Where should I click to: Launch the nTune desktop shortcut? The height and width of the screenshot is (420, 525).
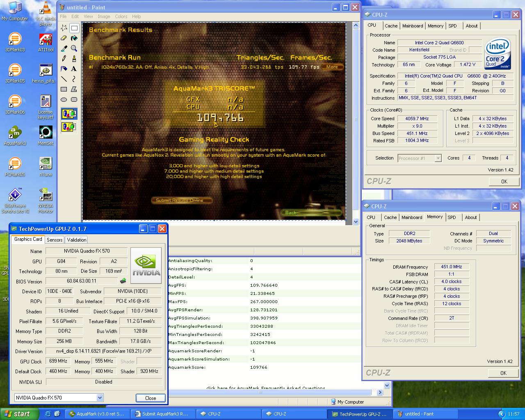[46, 167]
